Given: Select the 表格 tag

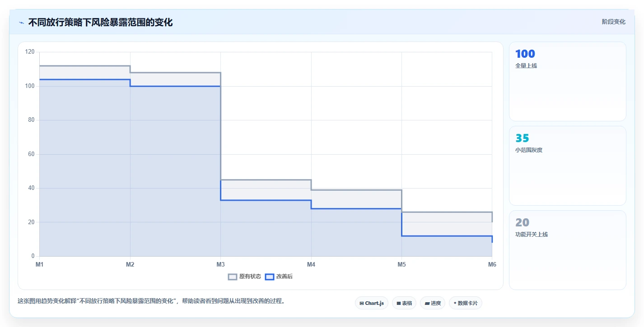Looking at the screenshot, I should coord(404,303).
